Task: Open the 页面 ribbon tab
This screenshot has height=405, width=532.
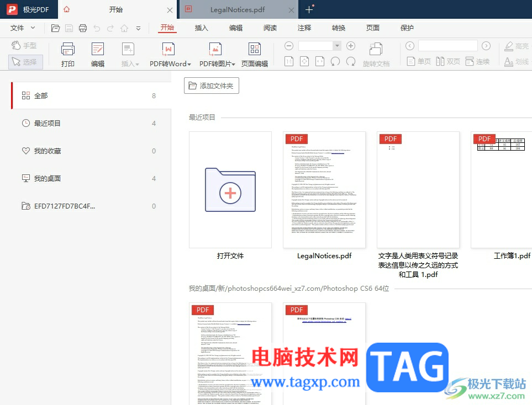Action: click(372, 28)
